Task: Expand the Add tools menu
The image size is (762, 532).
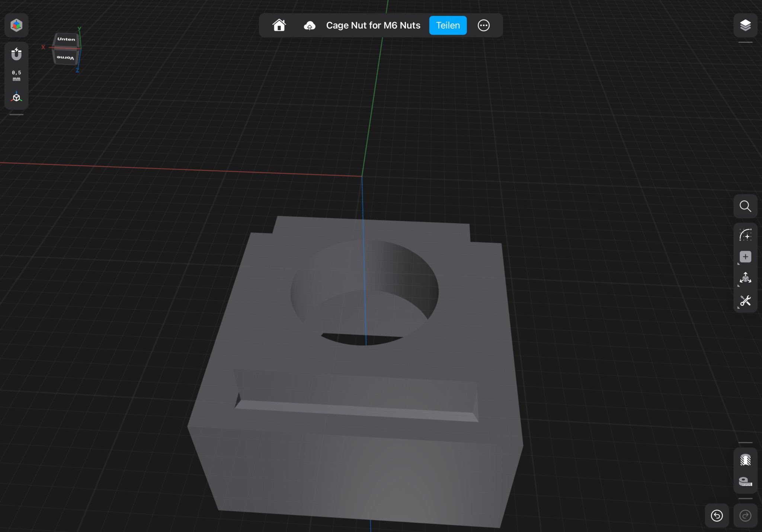Action: (x=745, y=257)
